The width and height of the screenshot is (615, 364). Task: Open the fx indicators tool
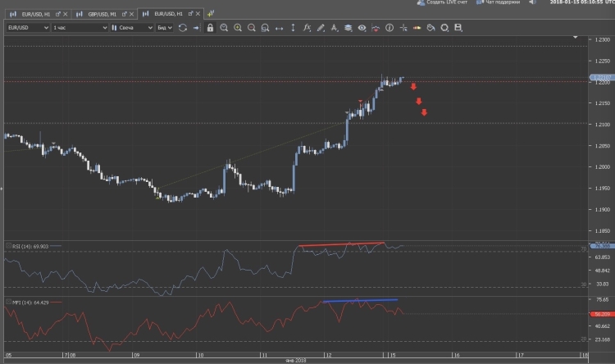click(x=306, y=28)
